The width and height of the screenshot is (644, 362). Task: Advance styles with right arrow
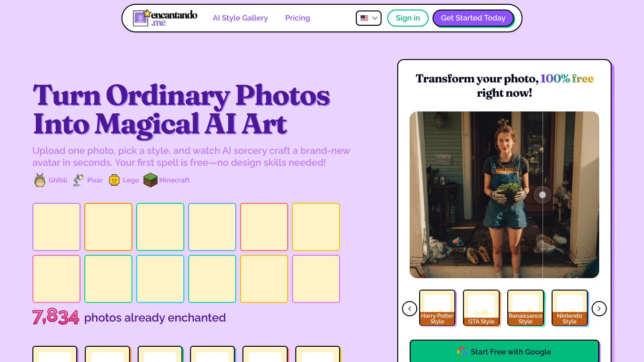(599, 309)
